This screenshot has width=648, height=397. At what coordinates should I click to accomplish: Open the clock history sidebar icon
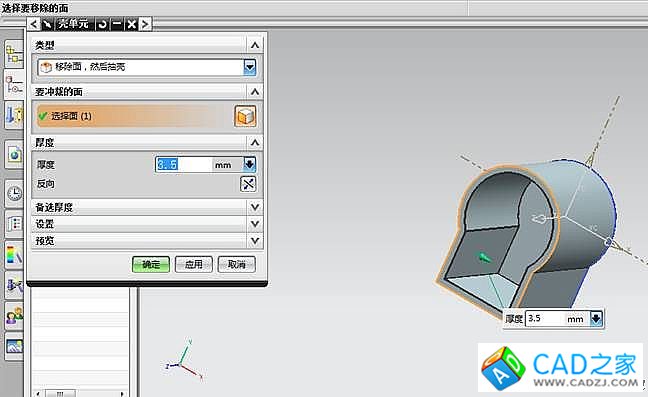point(14,193)
